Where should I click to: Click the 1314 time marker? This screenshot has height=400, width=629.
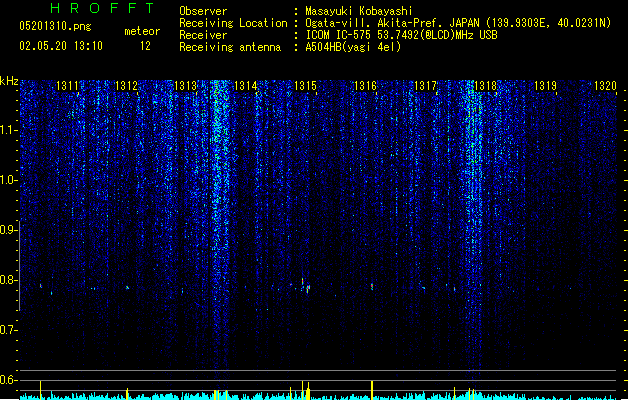click(246, 86)
